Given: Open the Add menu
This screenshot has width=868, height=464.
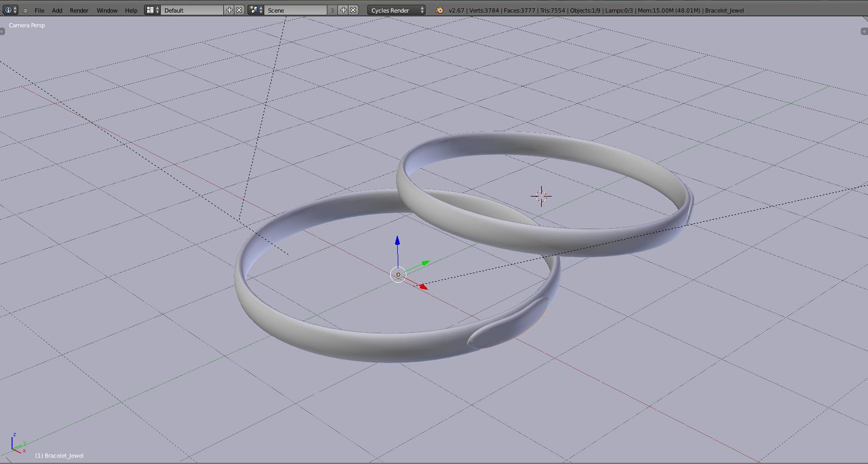Looking at the screenshot, I should 57,10.
